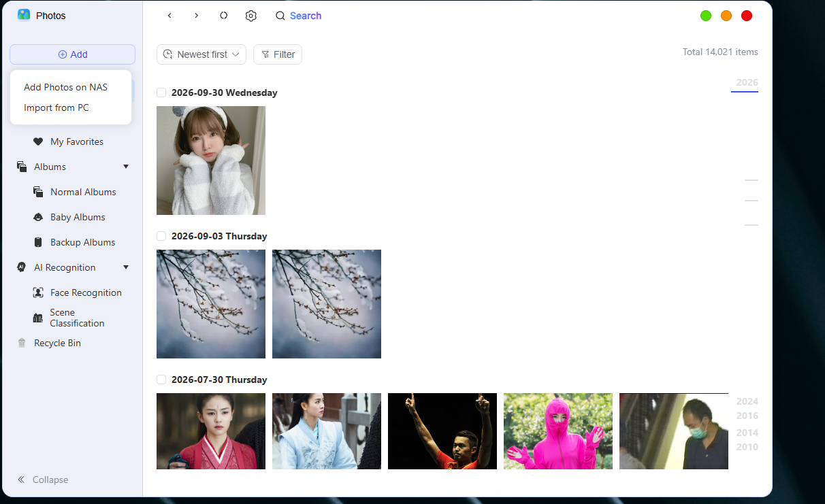Click the 2026-07-30 Thursday date heading
This screenshot has height=504, width=825.
(219, 380)
